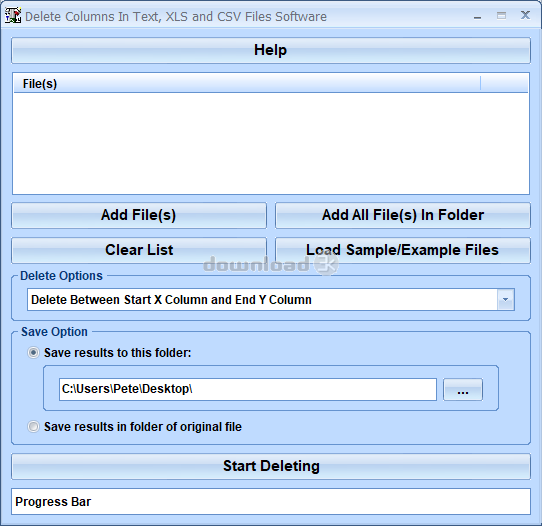Click the application icon in title bar
Screen dimensions: 542x526
[x=13, y=16]
